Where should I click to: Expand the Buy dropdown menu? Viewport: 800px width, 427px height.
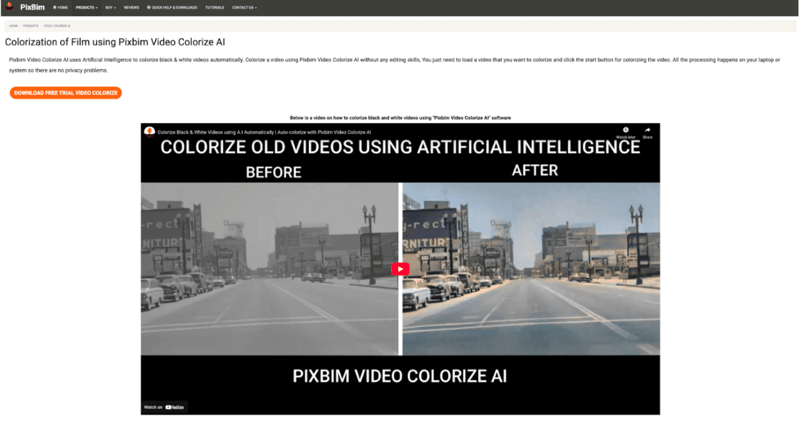tap(110, 7)
